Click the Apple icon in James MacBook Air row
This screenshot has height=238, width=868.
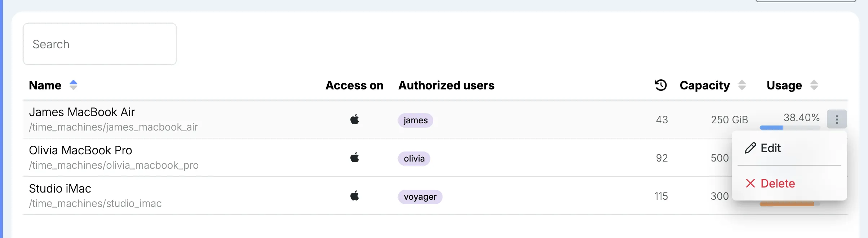tap(355, 119)
